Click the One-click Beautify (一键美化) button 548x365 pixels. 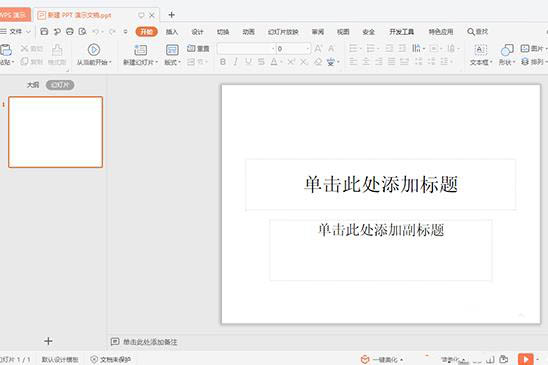[x=382, y=359]
